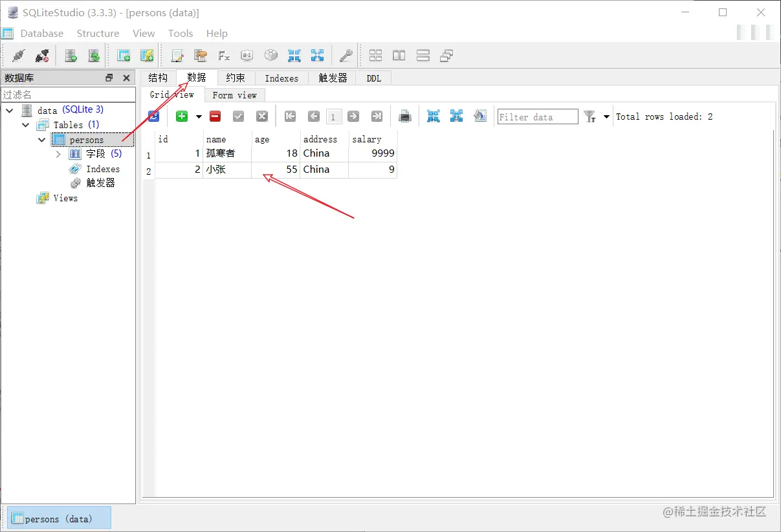Open the collations editor icon

coord(247,56)
